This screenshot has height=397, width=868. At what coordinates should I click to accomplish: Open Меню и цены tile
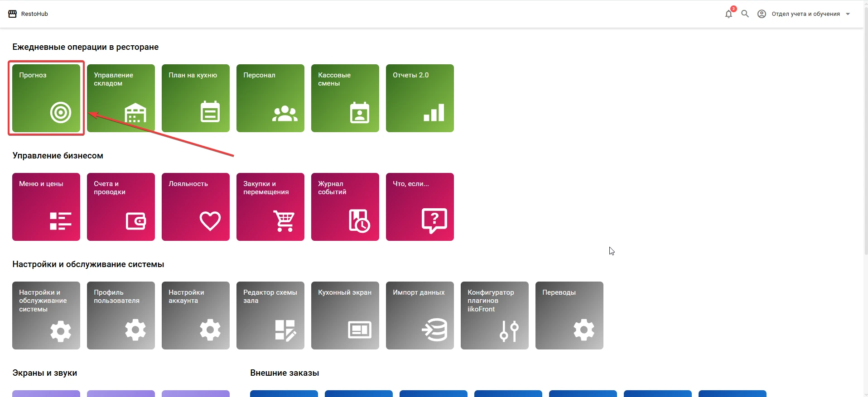coord(46,207)
